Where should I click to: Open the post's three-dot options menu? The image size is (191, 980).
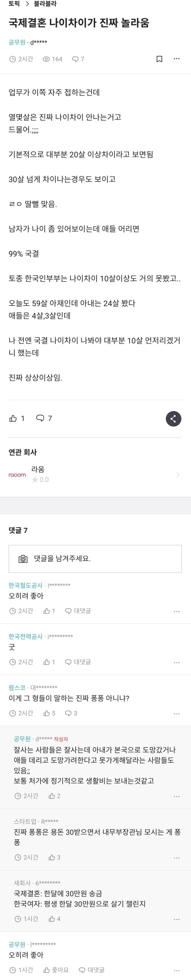pos(177,59)
